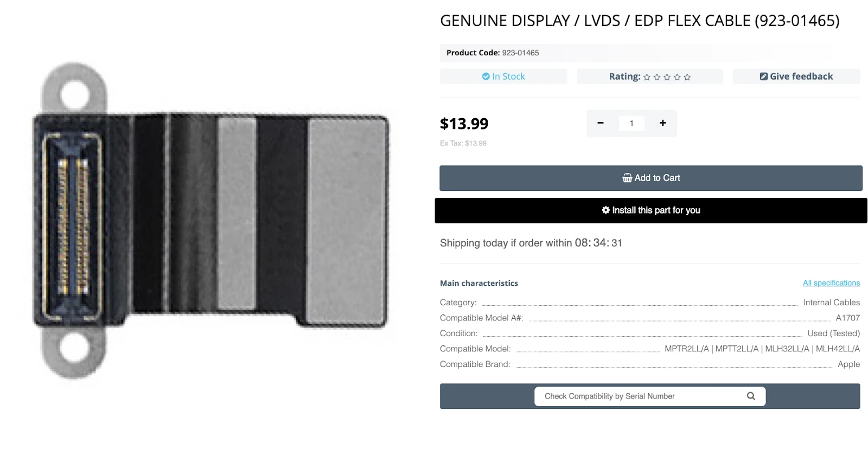Click the Apple compatible brand value
The width and height of the screenshot is (868, 450).
(x=848, y=364)
